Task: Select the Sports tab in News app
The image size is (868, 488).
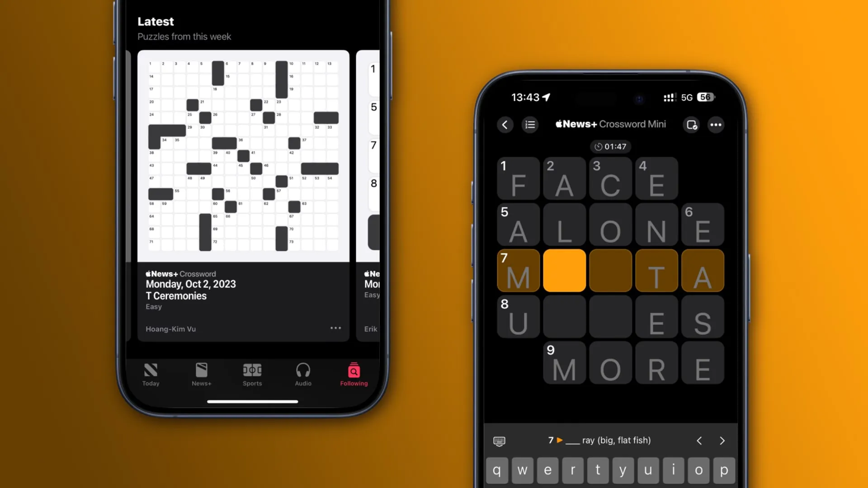Action: click(x=252, y=374)
